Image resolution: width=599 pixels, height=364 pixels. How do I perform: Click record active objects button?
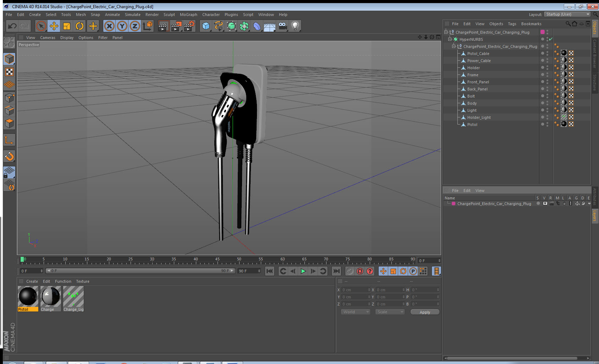tap(350, 271)
